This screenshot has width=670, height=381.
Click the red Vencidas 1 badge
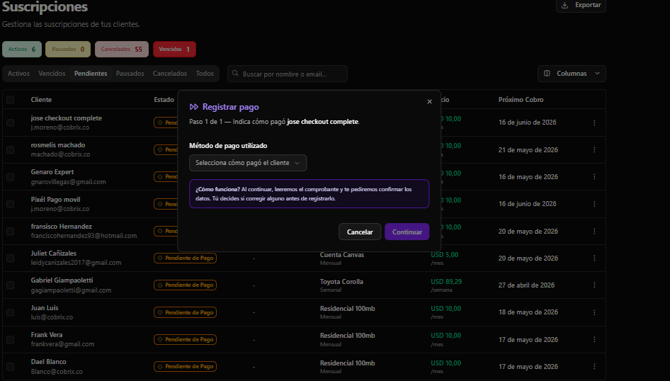174,49
